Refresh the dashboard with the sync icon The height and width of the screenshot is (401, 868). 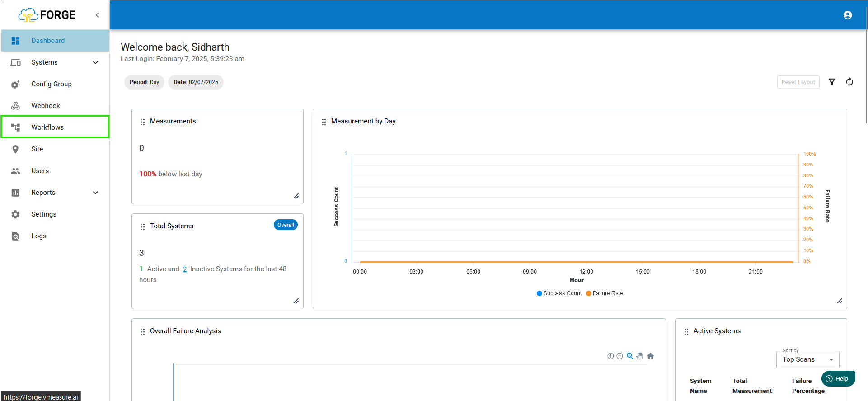tap(849, 82)
